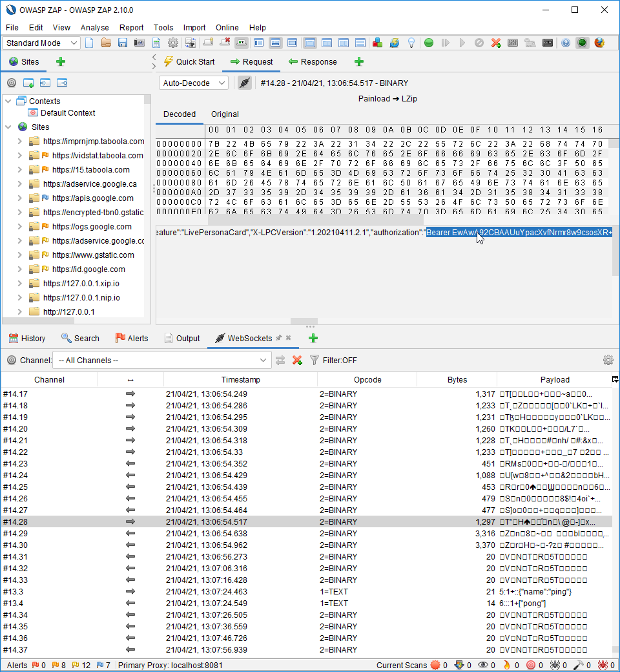Click the Manage Add-ons colored blocks icon
The height and width of the screenshot is (672, 620).
[377, 43]
